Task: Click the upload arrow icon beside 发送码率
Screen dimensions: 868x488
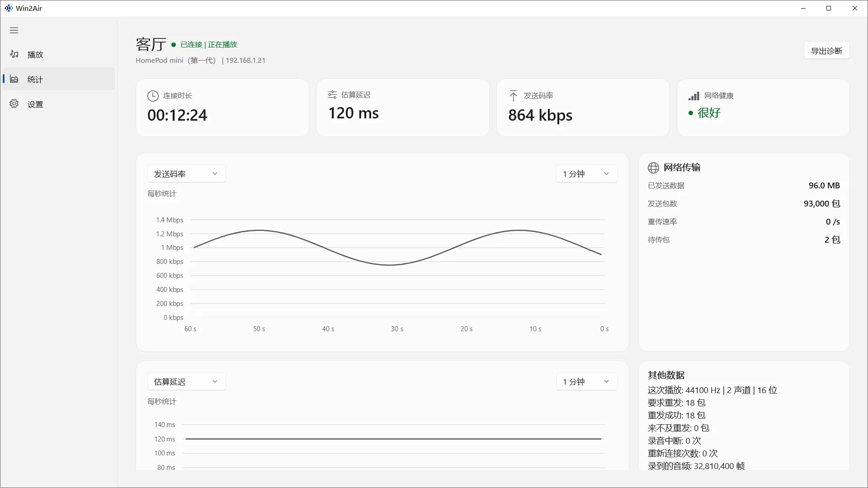Action: point(513,96)
